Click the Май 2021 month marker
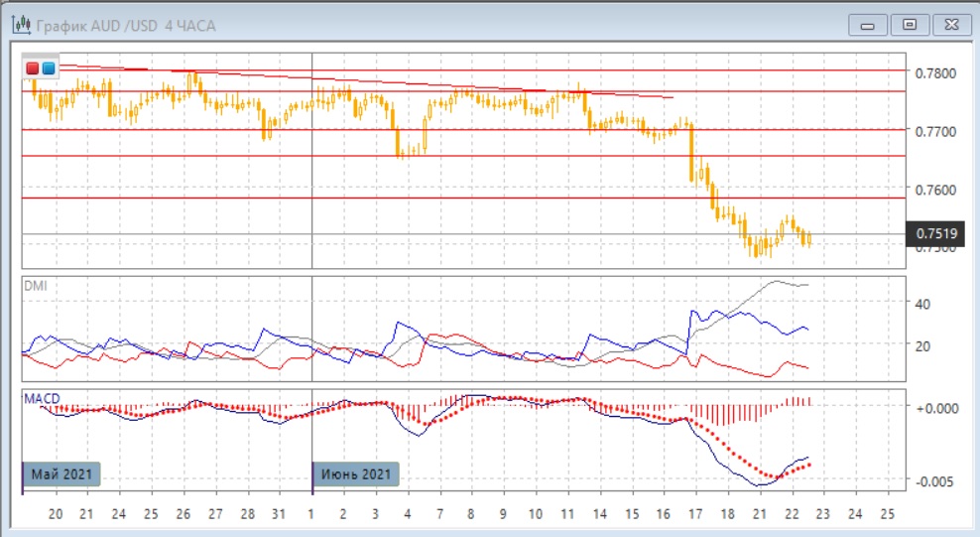The width and height of the screenshot is (980, 537). [61, 474]
